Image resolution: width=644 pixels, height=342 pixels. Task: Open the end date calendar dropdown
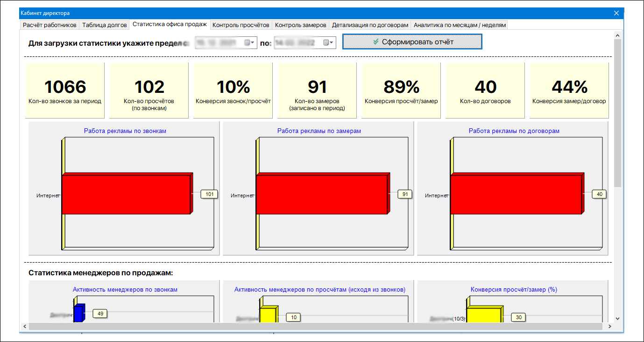(329, 42)
